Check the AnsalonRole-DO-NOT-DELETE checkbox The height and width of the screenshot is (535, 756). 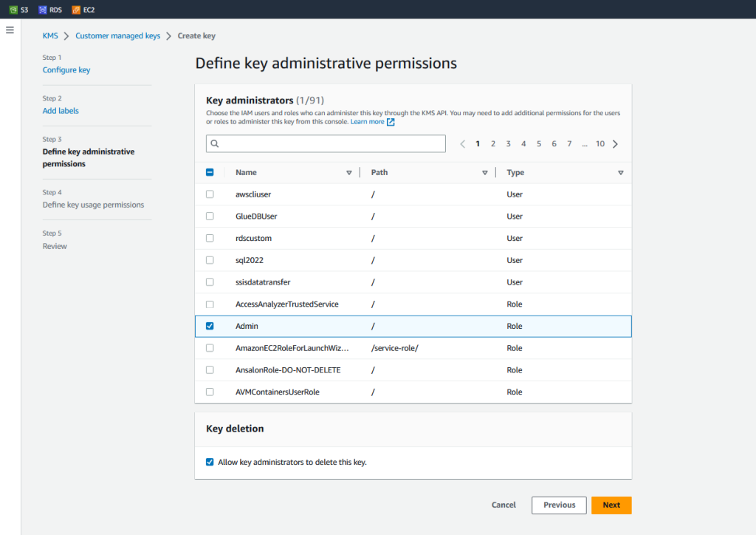(210, 370)
